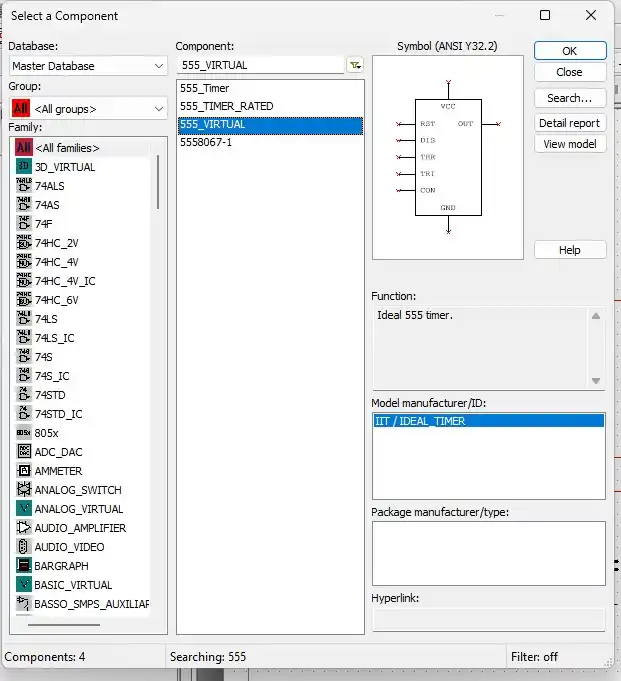Select 555_VIRTUAL in component list
Screen dimensions: 621x681
point(270,125)
